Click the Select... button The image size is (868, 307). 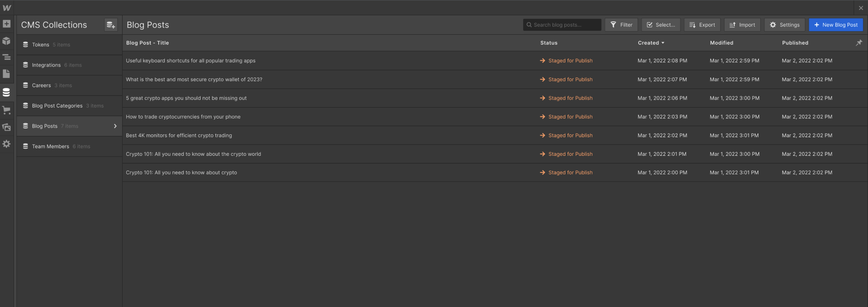click(x=661, y=25)
